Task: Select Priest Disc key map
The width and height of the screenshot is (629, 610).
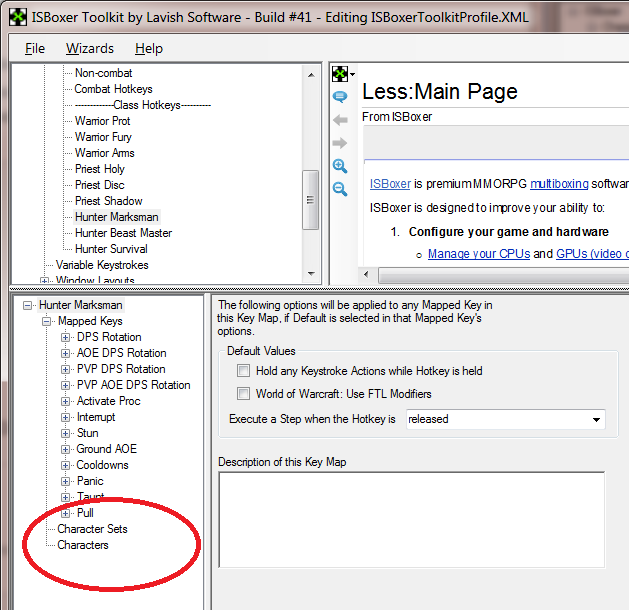Action: [100, 185]
